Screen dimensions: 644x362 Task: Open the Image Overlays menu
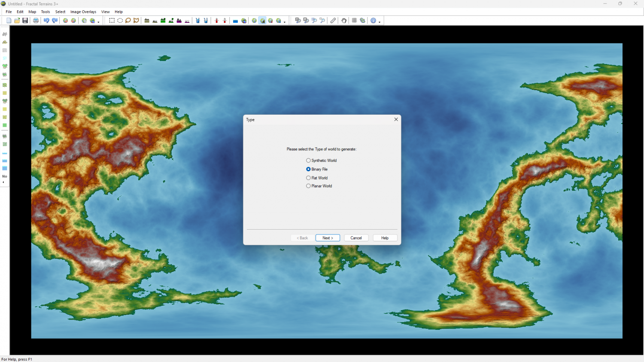tap(83, 12)
